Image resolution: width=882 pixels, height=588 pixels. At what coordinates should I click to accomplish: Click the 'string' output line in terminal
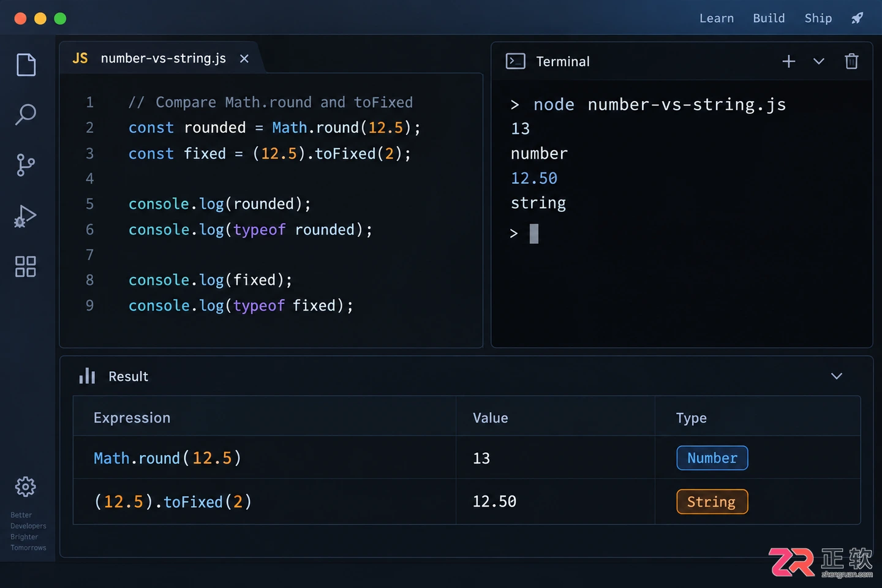click(538, 203)
